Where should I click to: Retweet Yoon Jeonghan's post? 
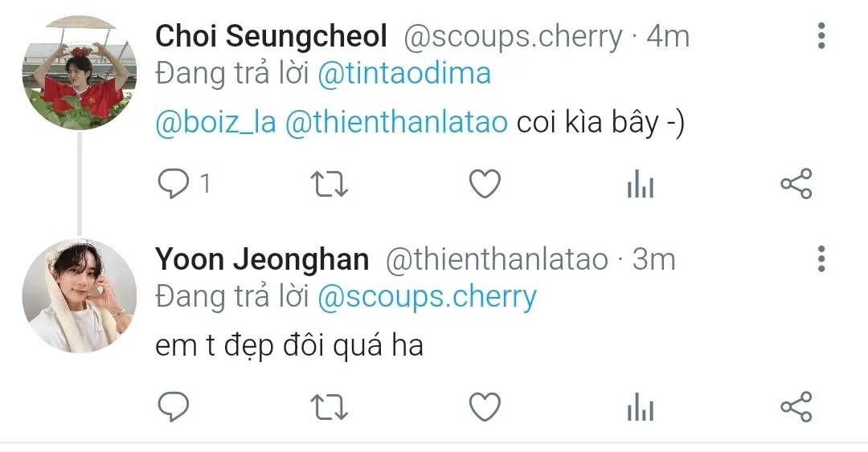(x=329, y=407)
